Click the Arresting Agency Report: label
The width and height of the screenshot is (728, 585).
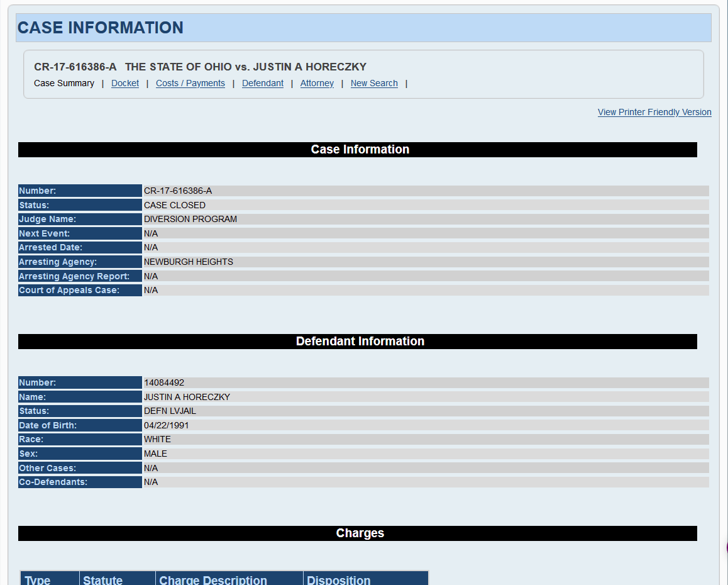(80, 277)
